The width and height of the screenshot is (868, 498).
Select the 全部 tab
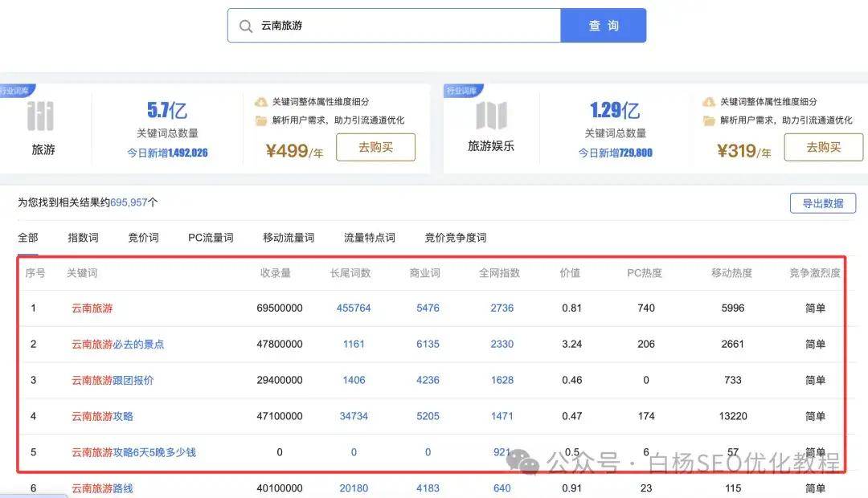coord(27,238)
